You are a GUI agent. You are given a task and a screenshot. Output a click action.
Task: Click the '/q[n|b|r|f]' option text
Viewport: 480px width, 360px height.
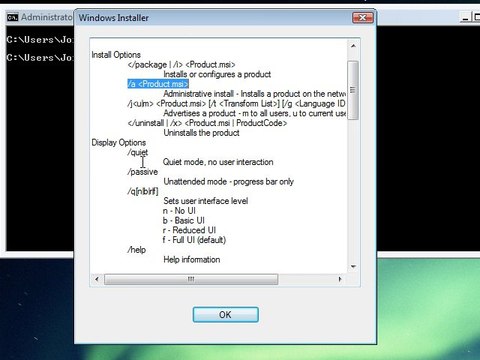coord(143,191)
